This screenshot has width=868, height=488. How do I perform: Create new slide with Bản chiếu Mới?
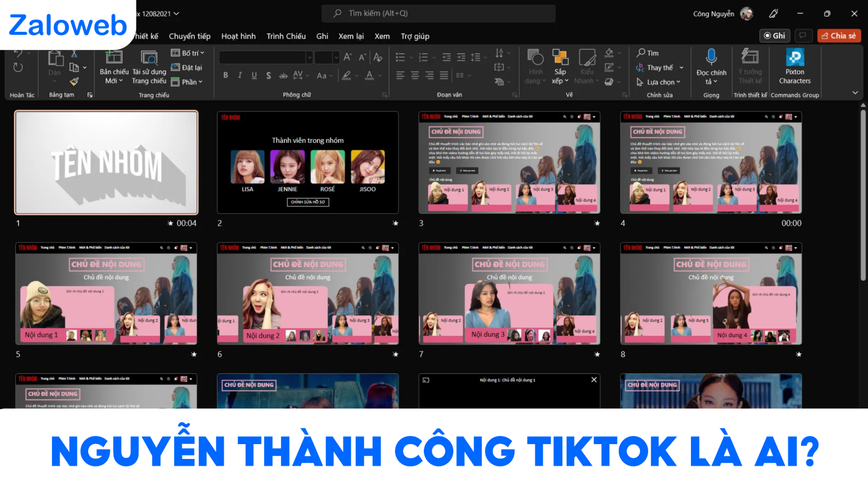click(x=114, y=67)
